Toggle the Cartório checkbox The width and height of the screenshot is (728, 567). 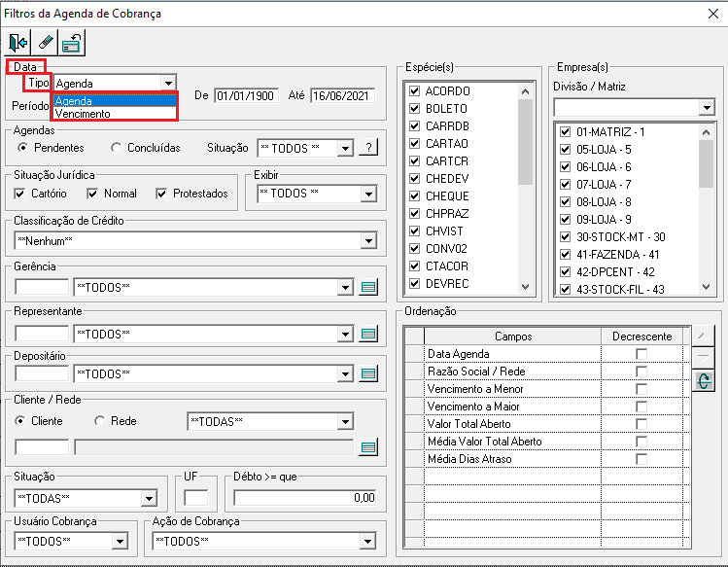(19, 194)
